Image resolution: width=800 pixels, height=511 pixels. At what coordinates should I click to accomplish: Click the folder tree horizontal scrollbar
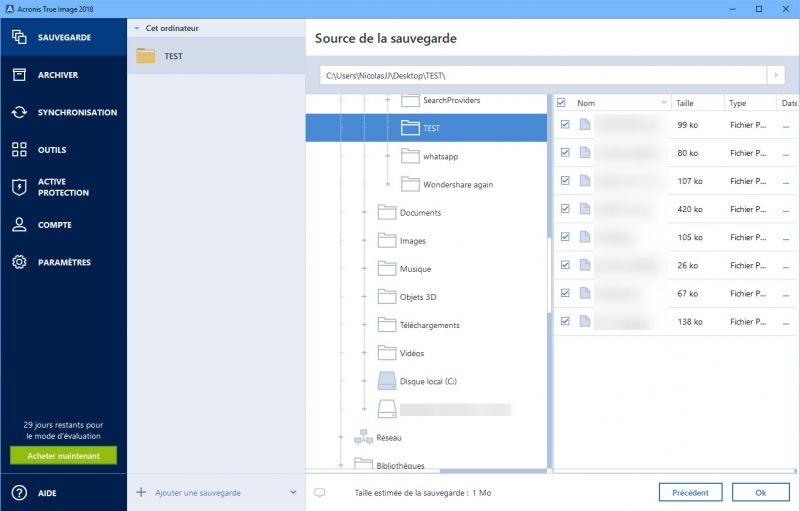[x=493, y=471]
